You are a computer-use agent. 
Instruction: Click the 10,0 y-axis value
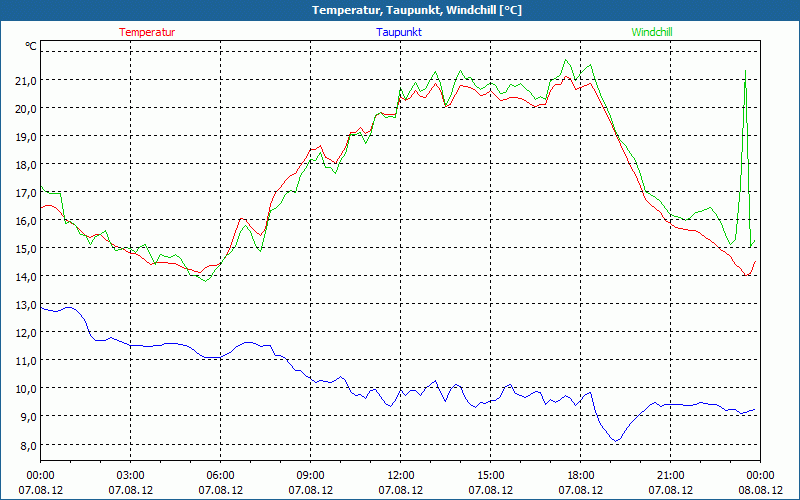tap(27, 389)
